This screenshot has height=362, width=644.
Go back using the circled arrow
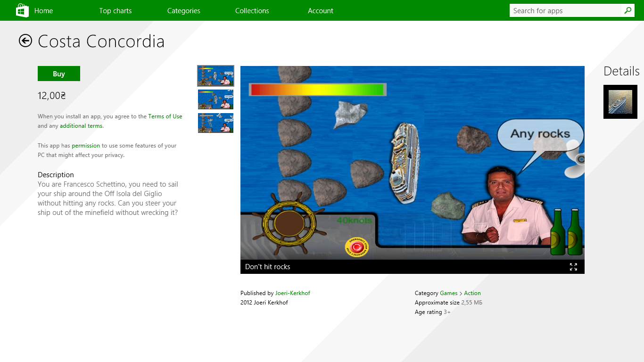tap(25, 41)
